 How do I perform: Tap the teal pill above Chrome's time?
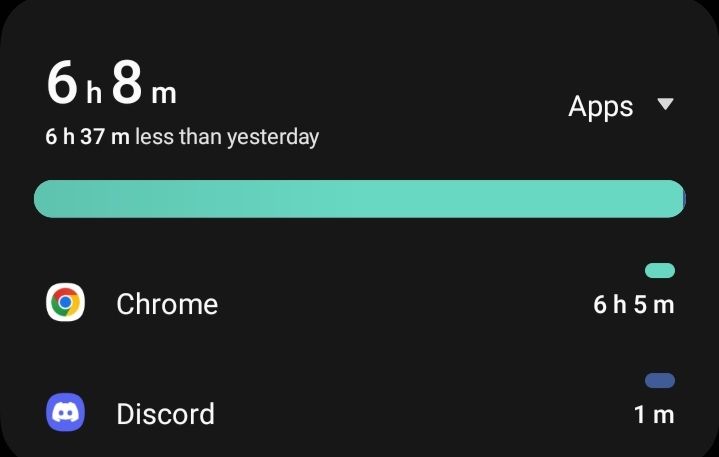coord(660,270)
